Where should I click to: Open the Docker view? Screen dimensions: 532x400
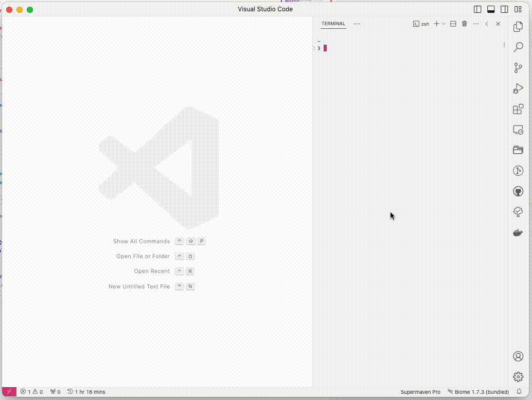click(518, 232)
